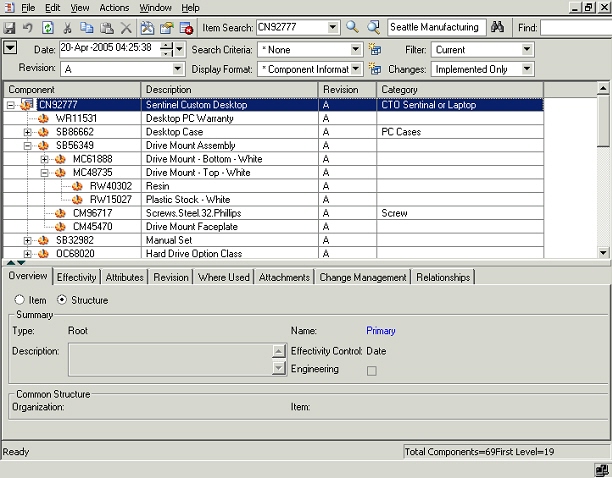
Task: Open the Actions menu
Action: click(114, 7)
